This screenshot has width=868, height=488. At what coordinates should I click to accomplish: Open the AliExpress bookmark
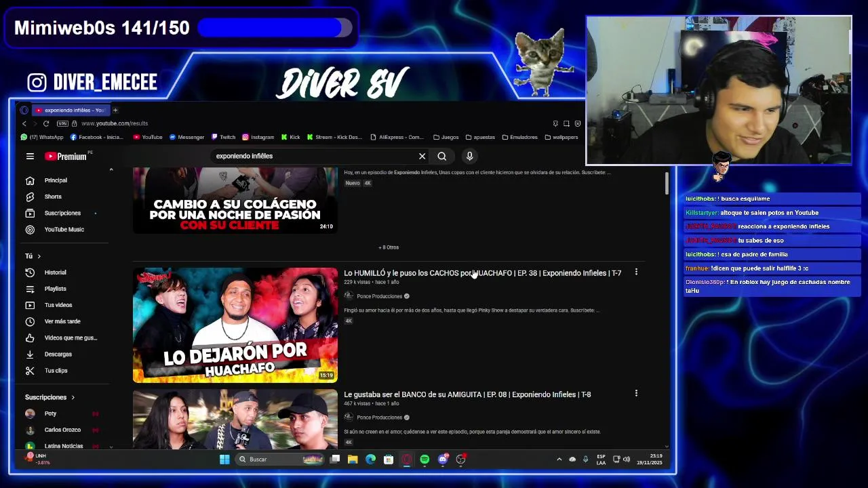click(x=397, y=137)
